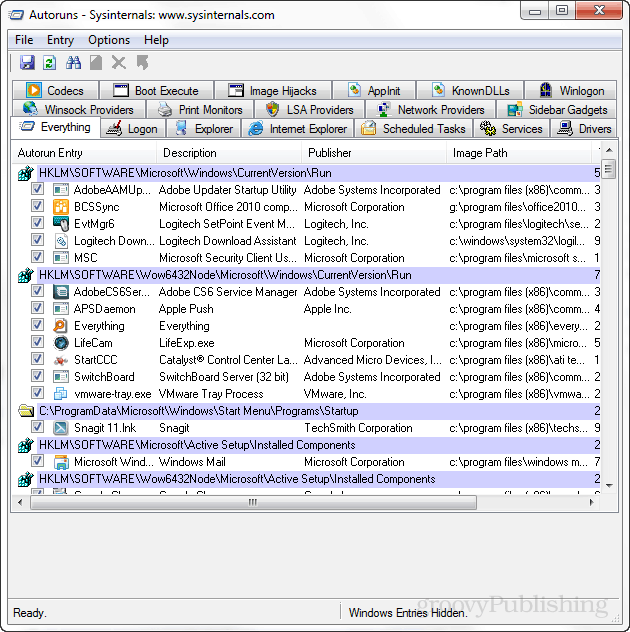The width and height of the screenshot is (630, 632).
Task: Open the File menu
Action: [x=24, y=40]
